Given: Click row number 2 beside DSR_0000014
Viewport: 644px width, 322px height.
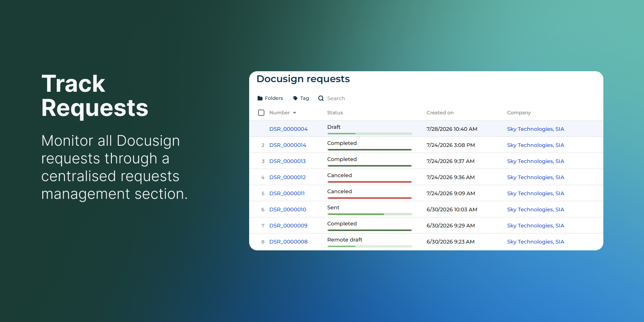Looking at the screenshot, I should (263, 145).
